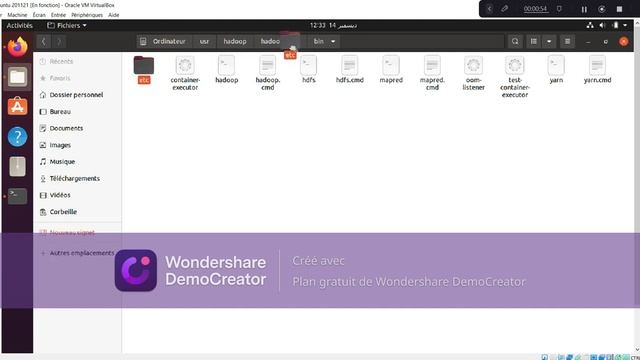Collapse the recorder toolbar arrow
Viewport: 640px width, 360px height.
pos(489,9)
